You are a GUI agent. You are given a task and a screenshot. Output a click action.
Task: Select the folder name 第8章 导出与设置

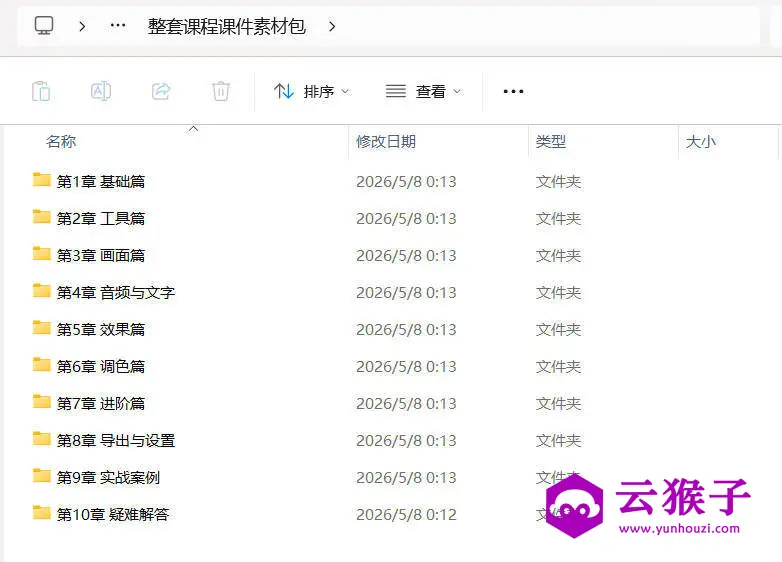point(116,440)
